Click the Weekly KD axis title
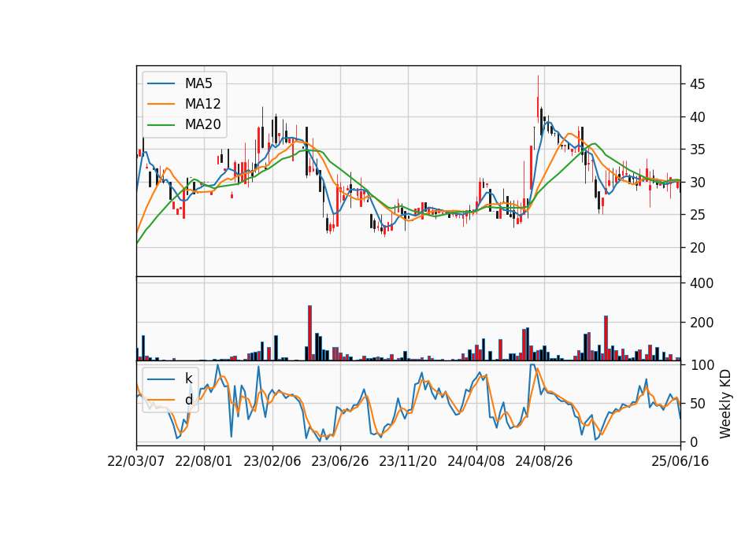Image resolution: width=756 pixels, height=543 pixels. (x=725, y=404)
